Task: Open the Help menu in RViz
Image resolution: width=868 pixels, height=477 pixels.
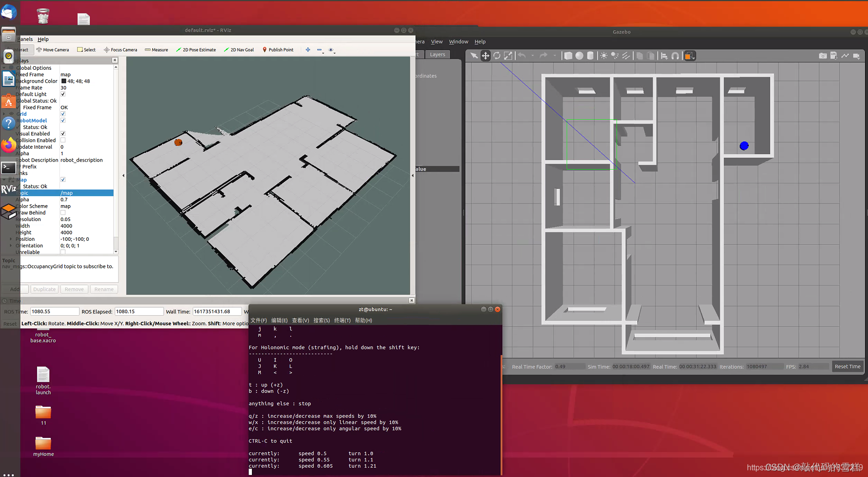Action: coord(43,39)
